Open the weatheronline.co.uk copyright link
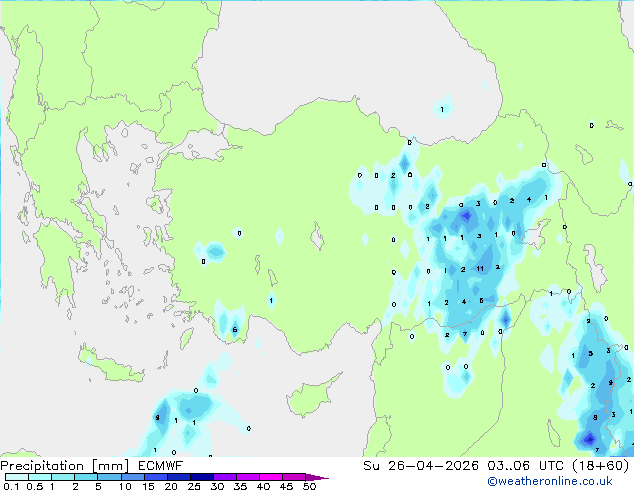Image resolution: width=634 pixels, height=490 pixels. [549, 481]
